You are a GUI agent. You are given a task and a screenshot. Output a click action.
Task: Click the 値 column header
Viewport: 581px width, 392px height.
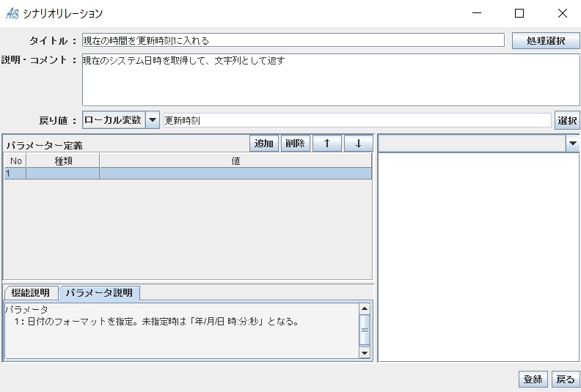pos(235,161)
